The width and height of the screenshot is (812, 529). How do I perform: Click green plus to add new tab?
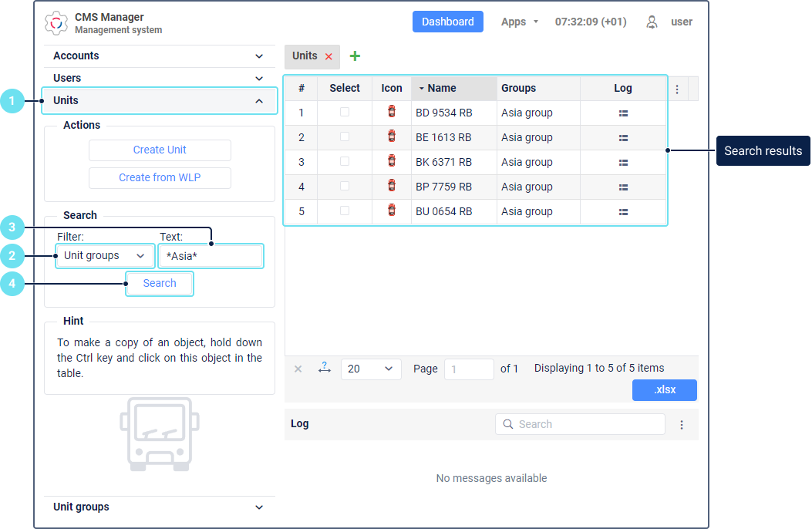pos(355,56)
